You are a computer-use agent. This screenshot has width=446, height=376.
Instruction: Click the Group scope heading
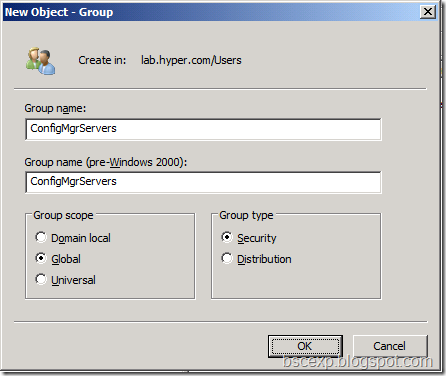(63, 215)
